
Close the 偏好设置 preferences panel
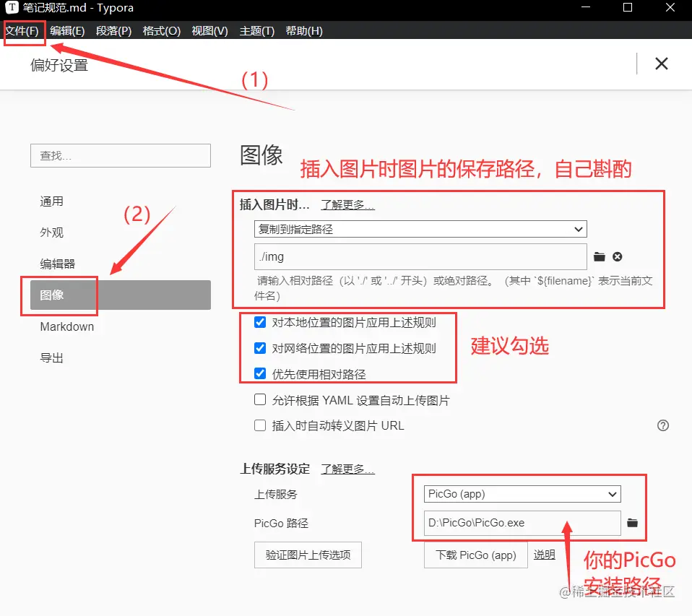point(661,64)
